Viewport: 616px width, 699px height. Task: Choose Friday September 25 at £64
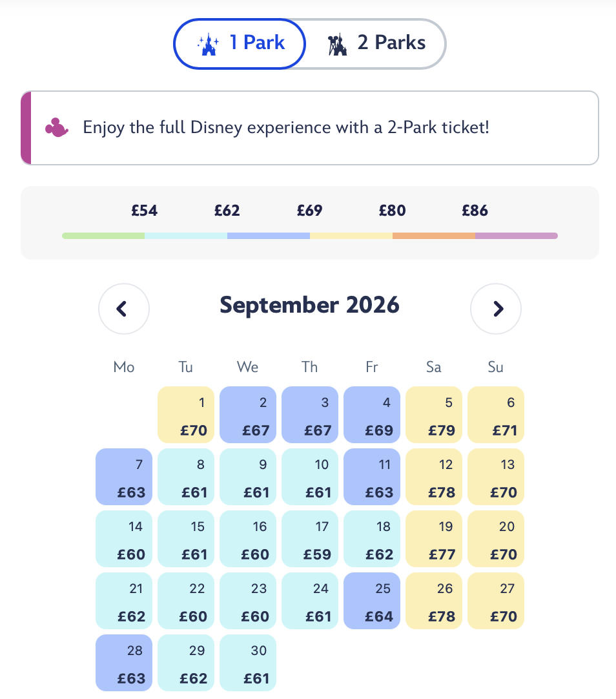click(x=372, y=601)
